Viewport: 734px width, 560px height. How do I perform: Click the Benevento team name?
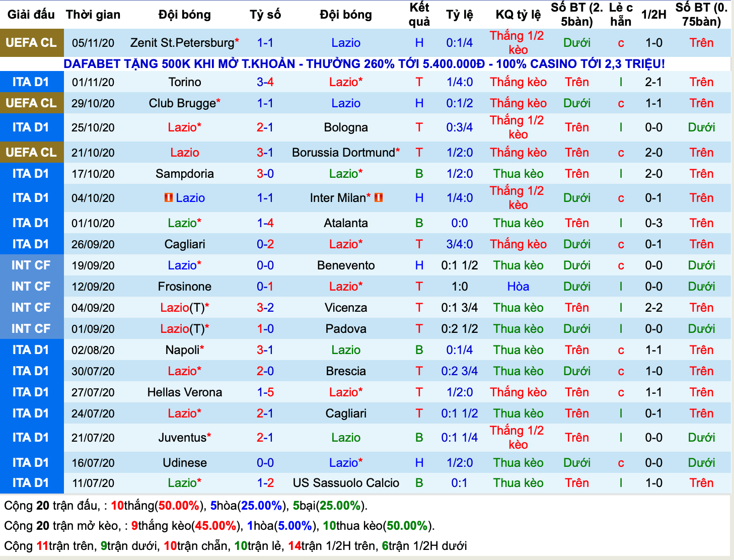346,265
